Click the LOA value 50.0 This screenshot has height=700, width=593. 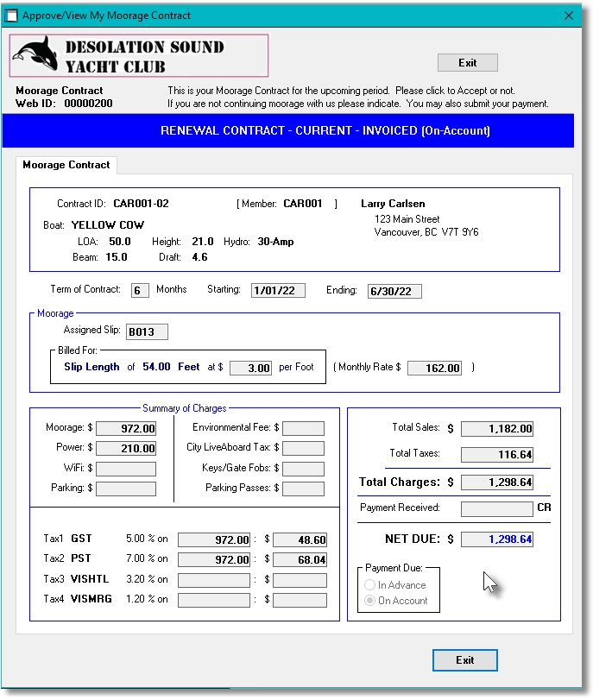click(120, 242)
